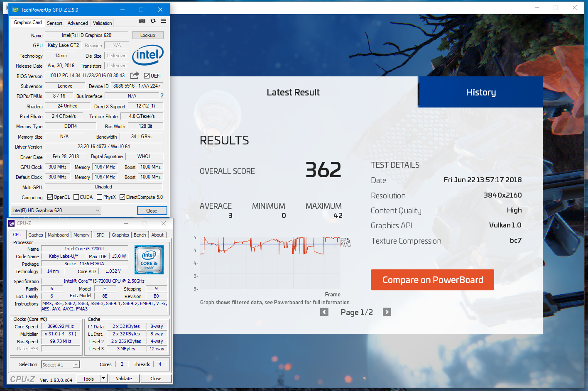Open CPU-Z Bench tab
The image size is (588, 391).
tap(140, 235)
